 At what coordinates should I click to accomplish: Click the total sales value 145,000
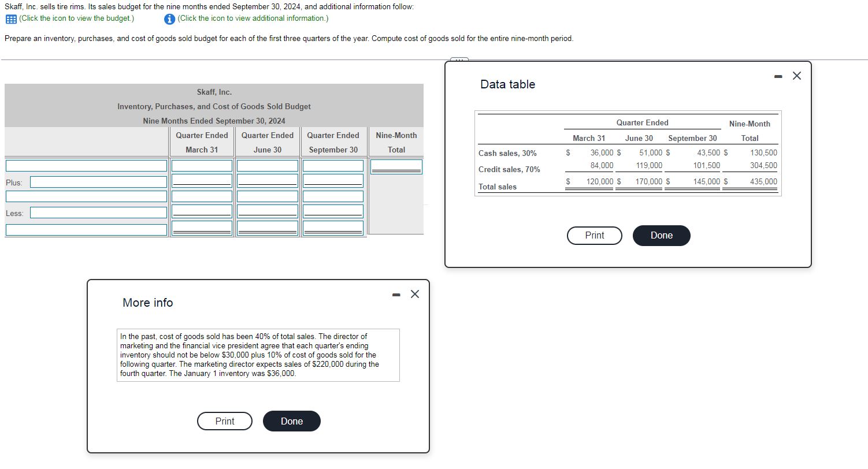click(x=707, y=182)
